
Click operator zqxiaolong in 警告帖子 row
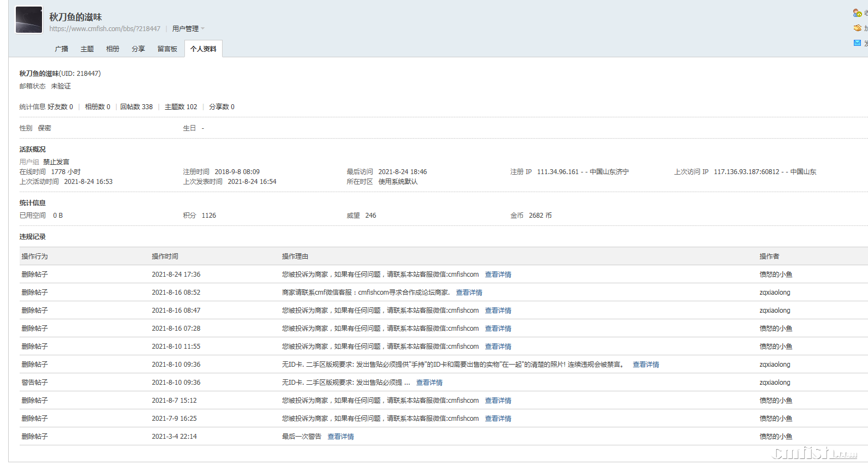775,383
